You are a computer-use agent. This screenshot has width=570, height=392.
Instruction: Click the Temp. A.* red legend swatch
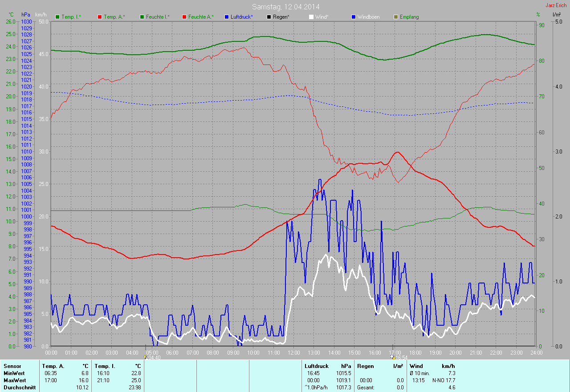click(100, 17)
